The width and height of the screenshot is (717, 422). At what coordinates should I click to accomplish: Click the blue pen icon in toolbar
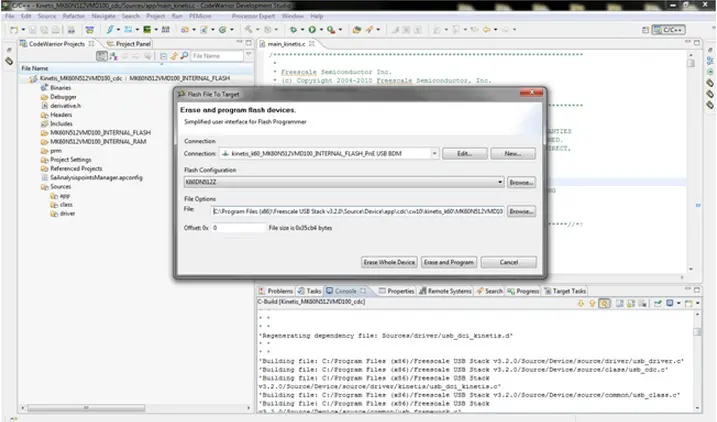click(x=110, y=29)
